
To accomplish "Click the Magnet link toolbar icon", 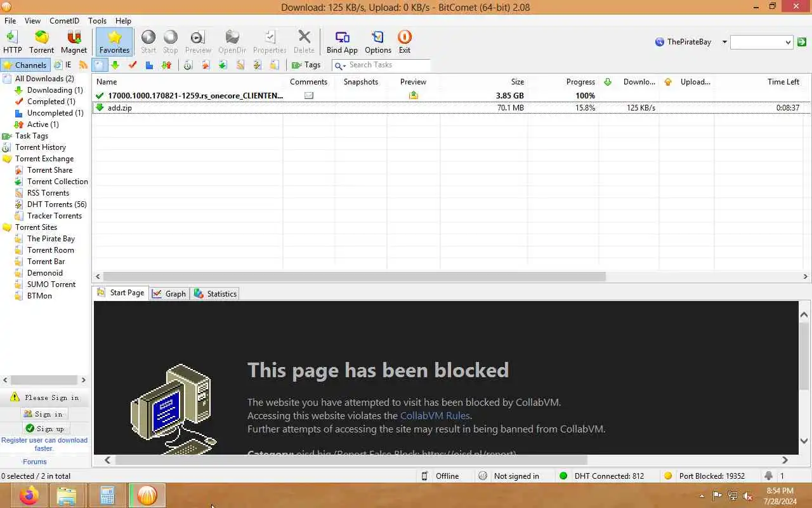I will point(74,42).
